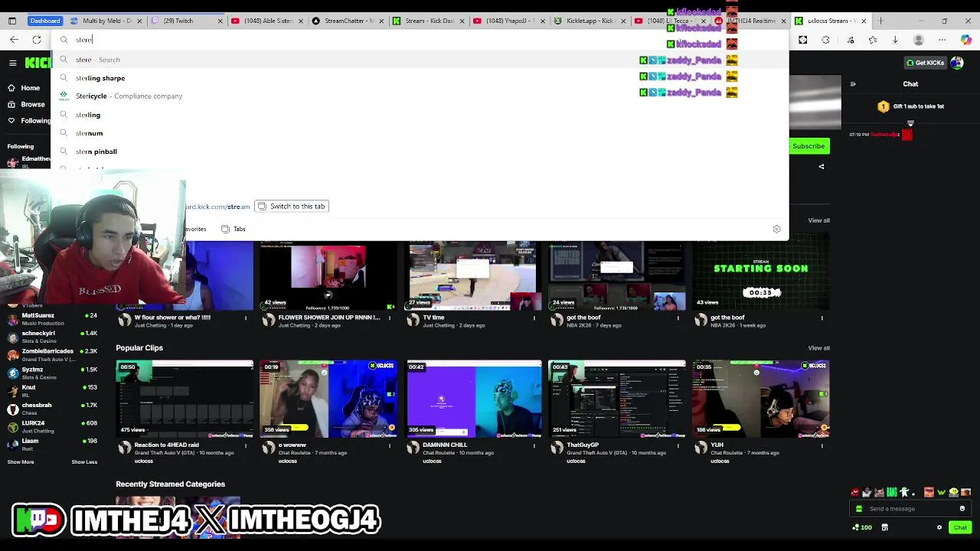Viewport: 980px width, 551px height.
Task: Insert the BANG emote from quick emotes
Action: (x=892, y=492)
